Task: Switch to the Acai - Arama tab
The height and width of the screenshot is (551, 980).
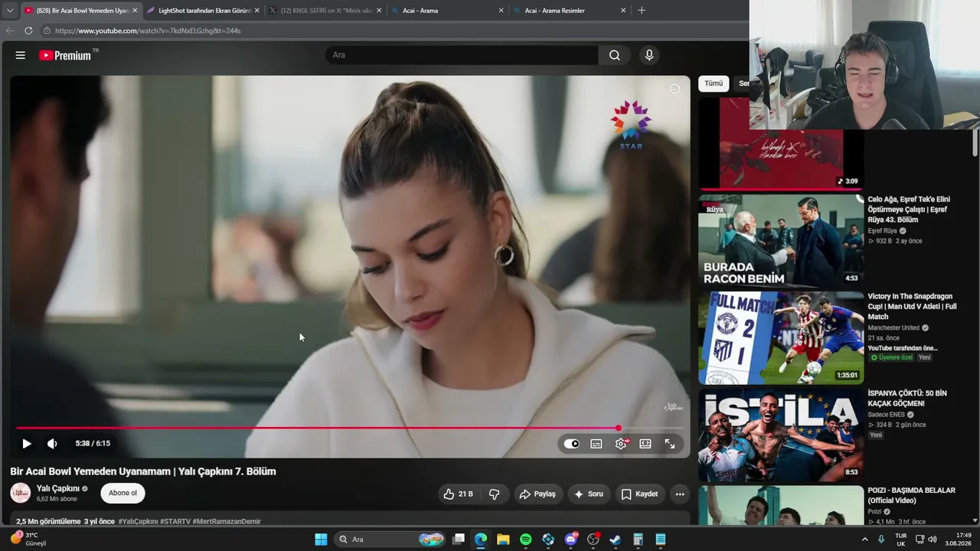Action: click(x=448, y=11)
